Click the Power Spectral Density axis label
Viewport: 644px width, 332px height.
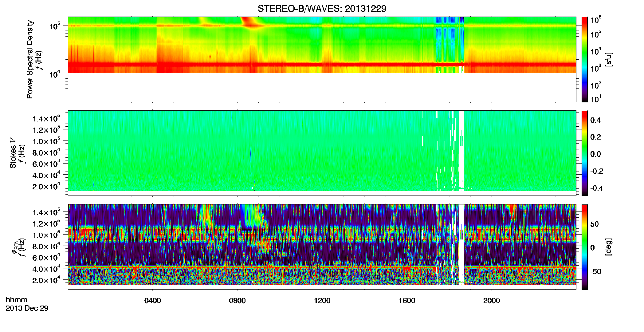point(30,59)
